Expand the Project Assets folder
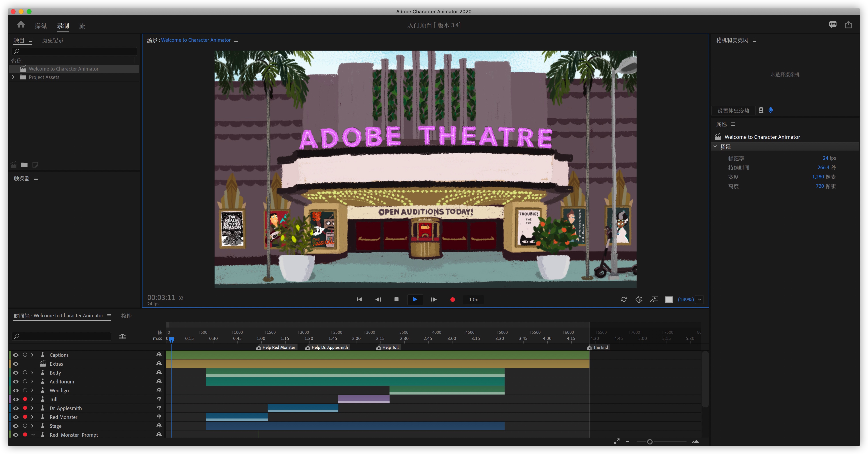Viewport: 868px width, 454px height. point(13,77)
